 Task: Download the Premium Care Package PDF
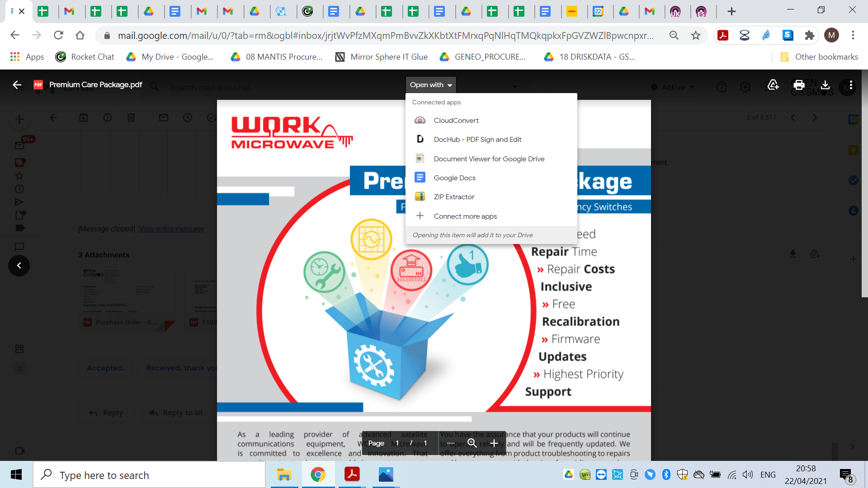(x=825, y=85)
